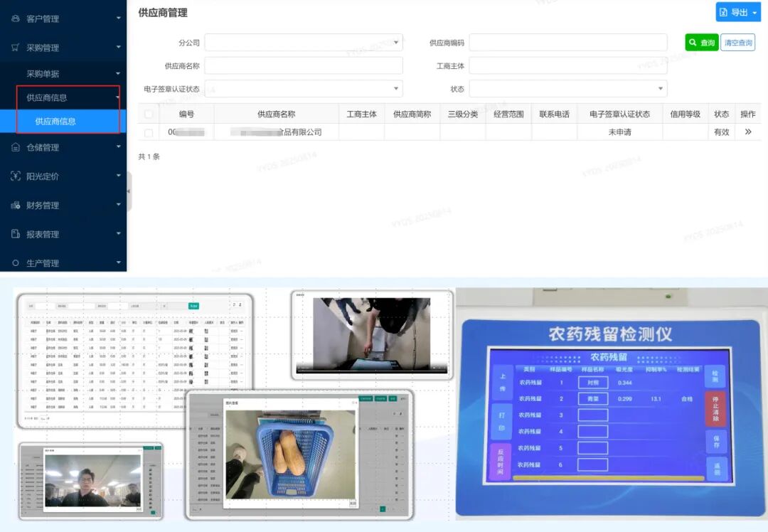Click the 阳光定价 yen symbol icon
Screen dimensions: 768x532
16,176
